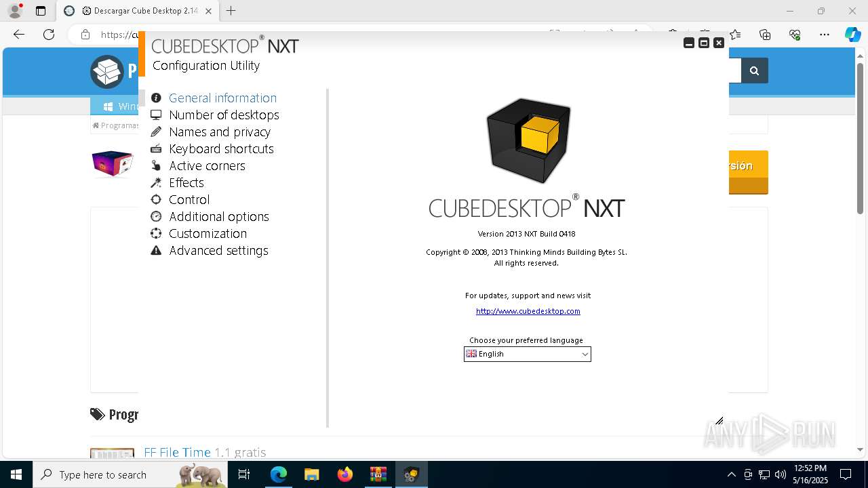868x488 pixels.
Task: Click the info icon beside General information
Action: (156, 98)
